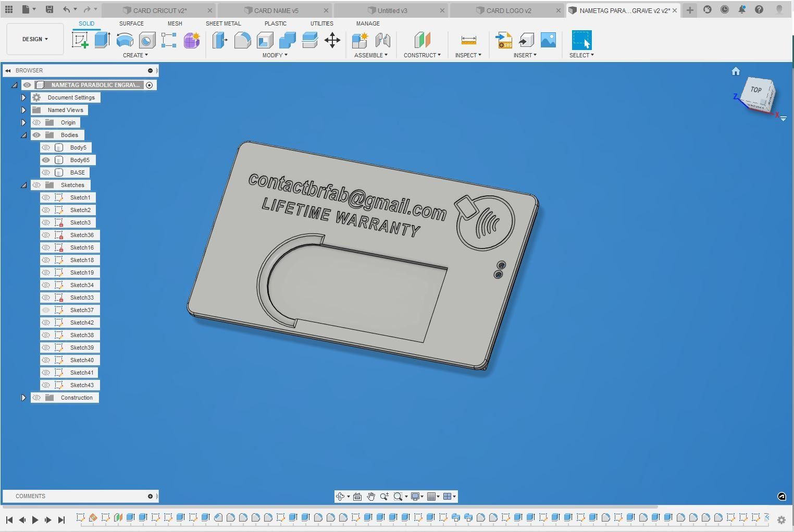Image resolution: width=794 pixels, height=532 pixels.
Task: Show the BASE body via eye icon
Action: [x=46, y=172]
